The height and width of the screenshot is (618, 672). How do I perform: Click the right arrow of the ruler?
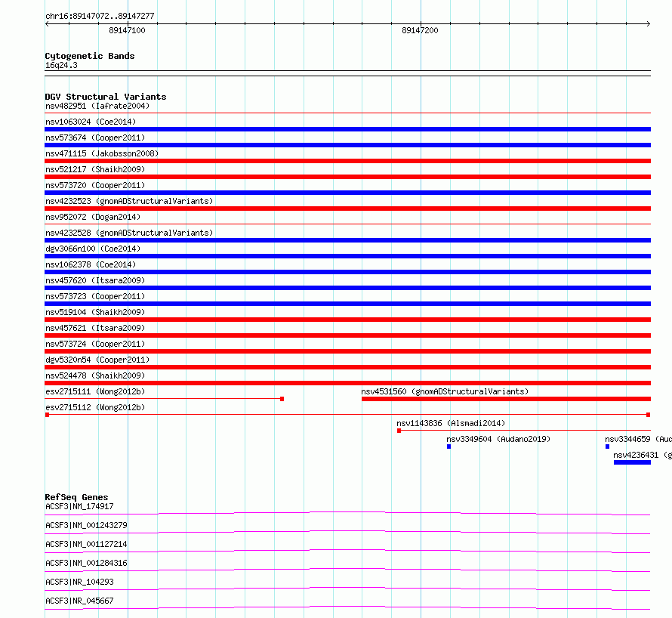coord(649,24)
